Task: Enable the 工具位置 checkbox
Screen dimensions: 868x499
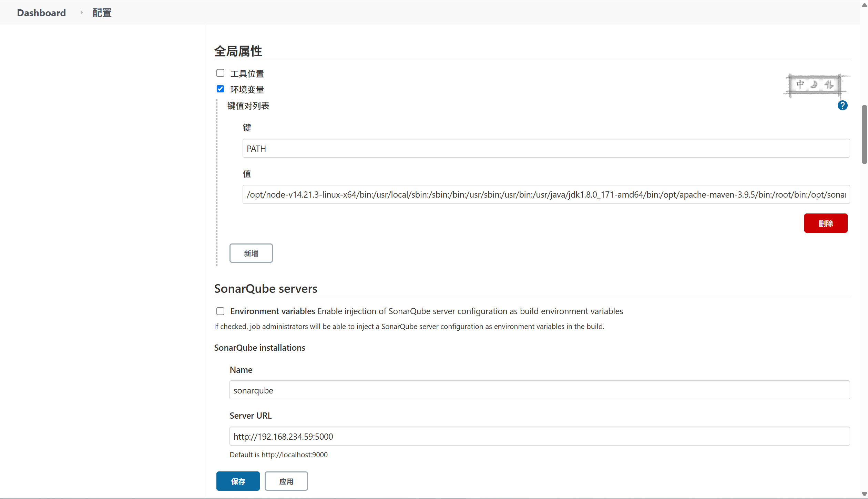Action: [220, 73]
